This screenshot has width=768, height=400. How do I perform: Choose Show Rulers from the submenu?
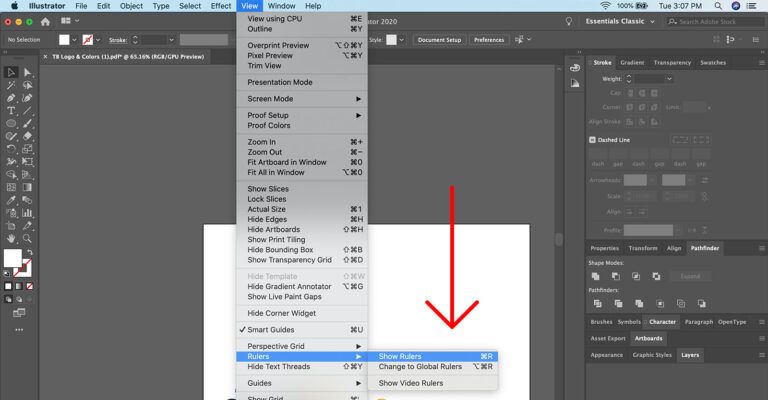pyautogui.click(x=400, y=356)
